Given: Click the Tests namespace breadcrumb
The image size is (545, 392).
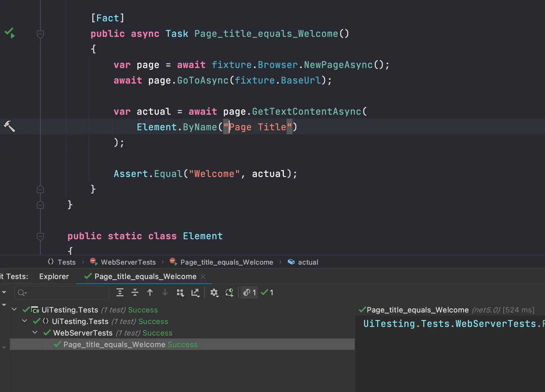Looking at the screenshot, I should (x=62, y=262).
